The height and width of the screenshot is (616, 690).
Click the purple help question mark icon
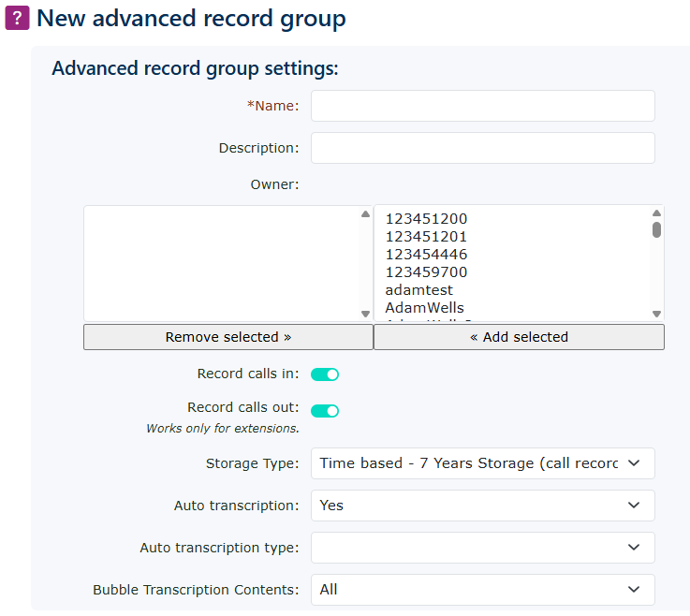point(18,18)
